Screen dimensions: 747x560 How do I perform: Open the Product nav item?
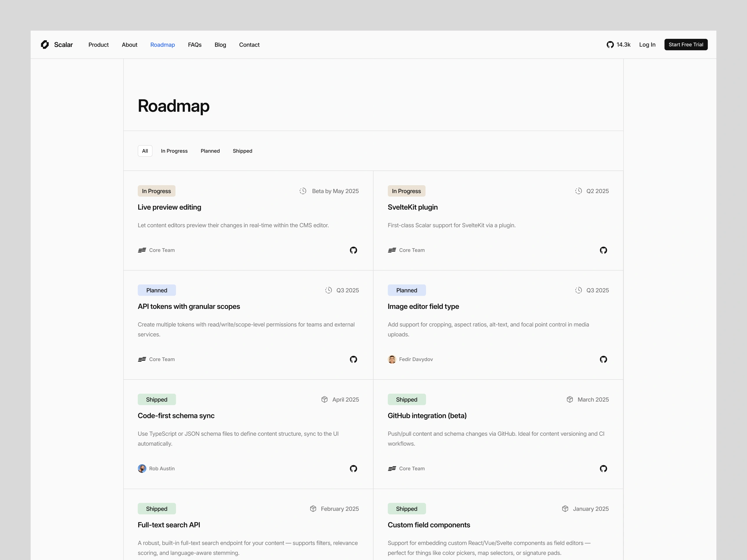pyautogui.click(x=98, y=45)
